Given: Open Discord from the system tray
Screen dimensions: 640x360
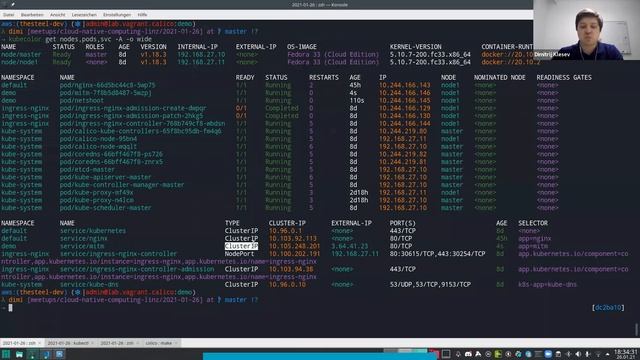Looking at the screenshot, I should coord(468,354).
